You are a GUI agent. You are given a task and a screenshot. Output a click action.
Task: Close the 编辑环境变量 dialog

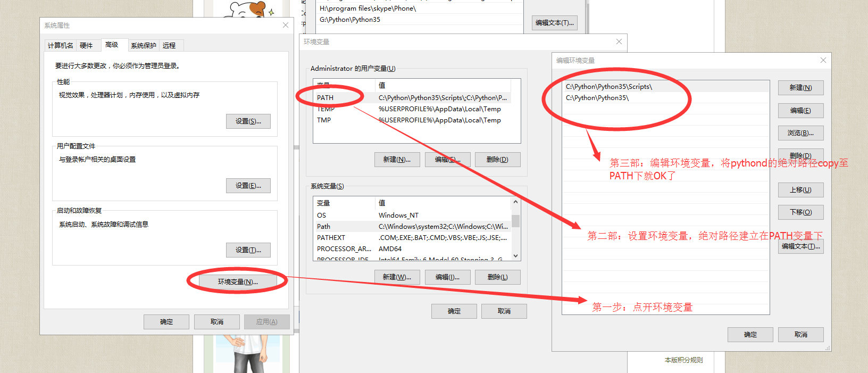tap(823, 60)
